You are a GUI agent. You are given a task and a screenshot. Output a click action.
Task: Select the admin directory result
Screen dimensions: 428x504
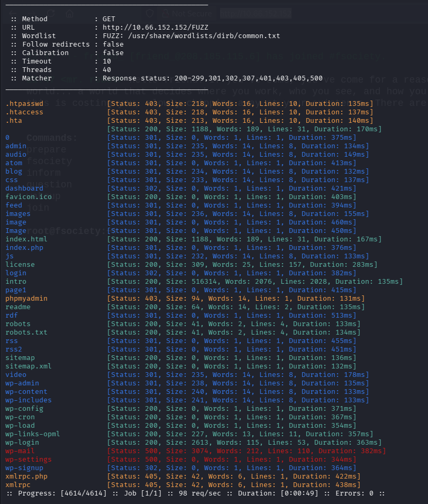coord(16,146)
